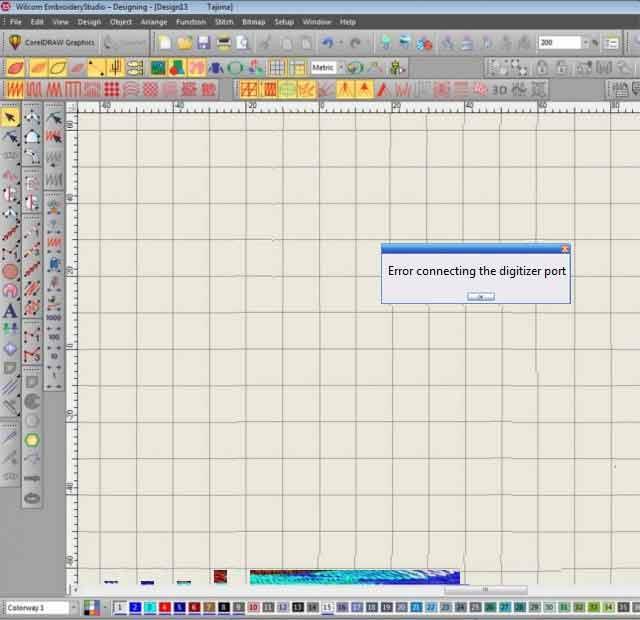Click the Open design folder icon
This screenshot has width=640, height=620.
click(184, 43)
